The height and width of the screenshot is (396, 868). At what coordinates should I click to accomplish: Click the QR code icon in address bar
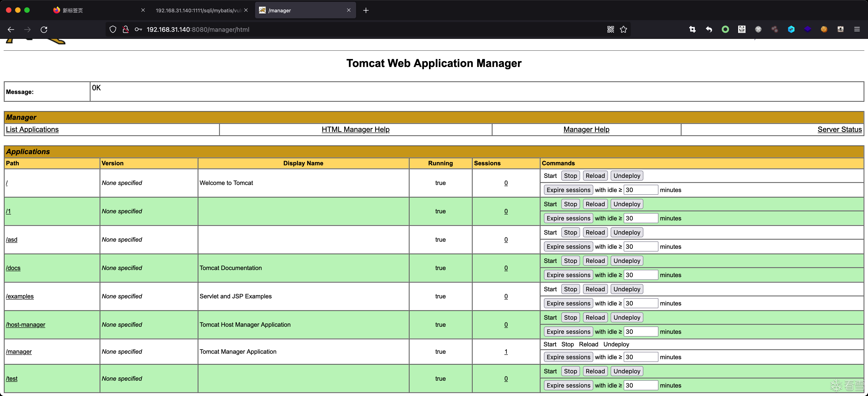(x=610, y=29)
